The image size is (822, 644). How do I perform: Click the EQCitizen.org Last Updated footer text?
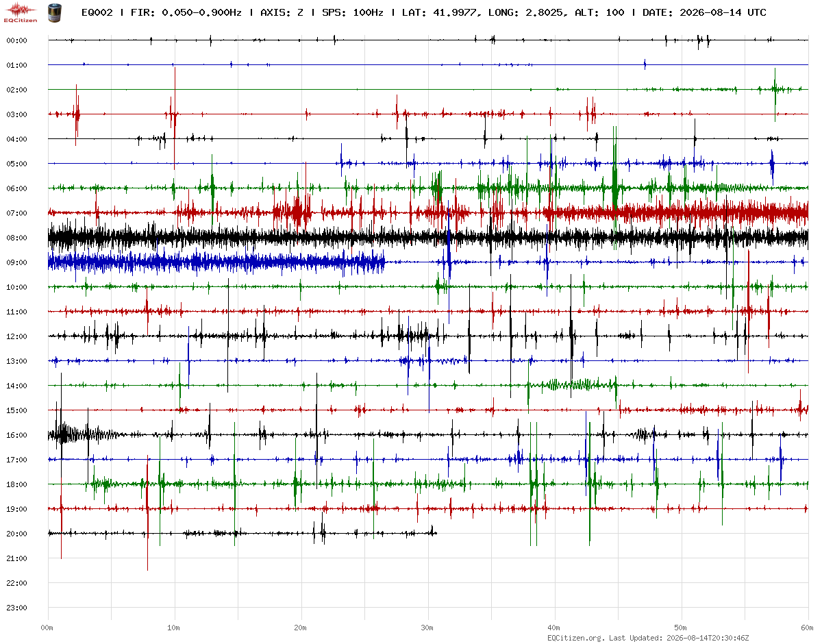649,637
